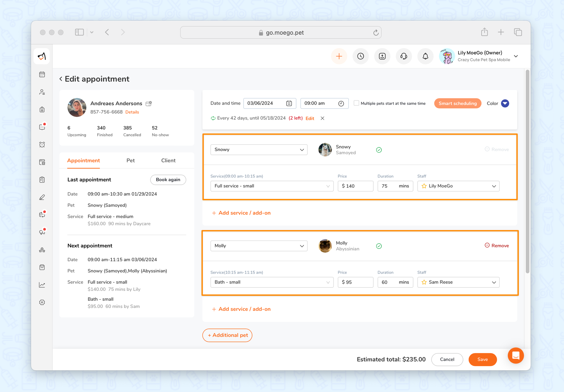Remove the repeat schedule with X

(322, 118)
